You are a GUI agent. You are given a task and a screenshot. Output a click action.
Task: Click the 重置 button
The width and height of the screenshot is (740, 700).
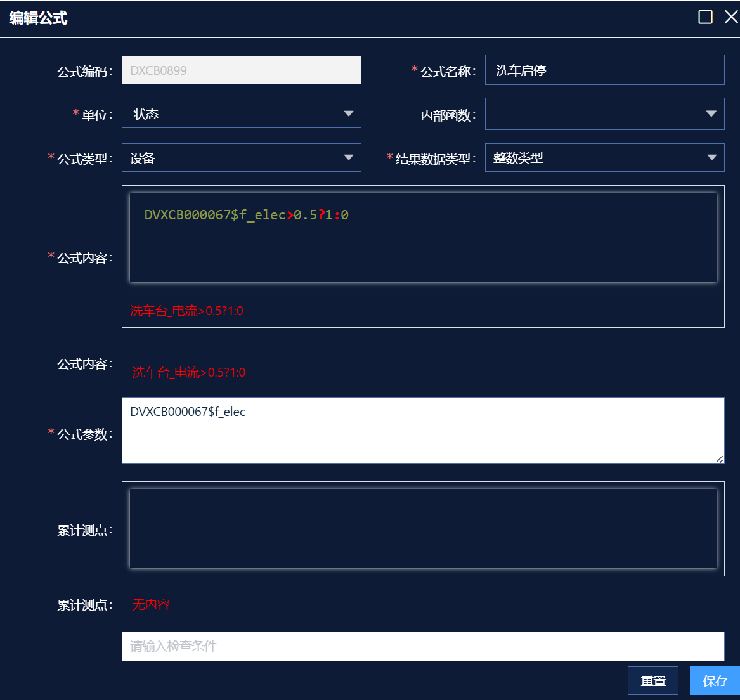coord(653,680)
